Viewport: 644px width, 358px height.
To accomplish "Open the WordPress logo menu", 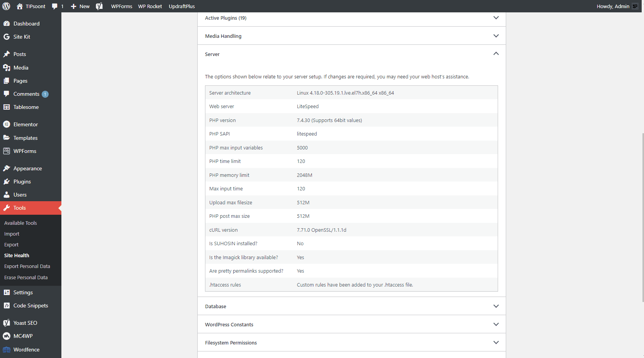I will (x=6, y=6).
